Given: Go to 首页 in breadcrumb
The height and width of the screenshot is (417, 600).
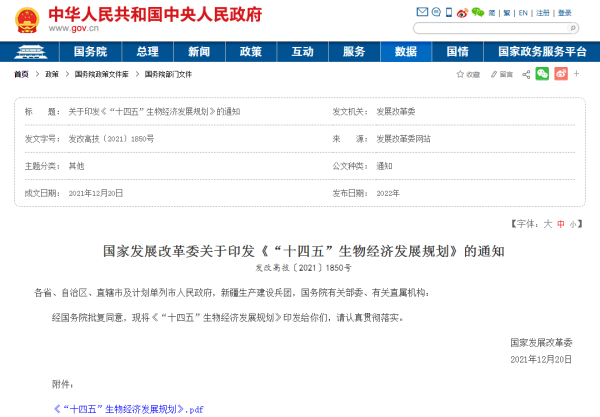Looking at the screenshot, I should click(21, 74).
